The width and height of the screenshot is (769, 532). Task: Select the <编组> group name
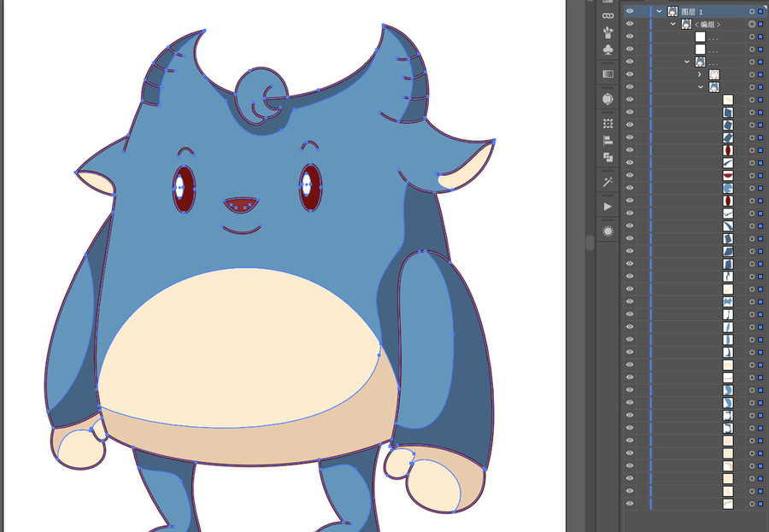[x=707, y=25]
